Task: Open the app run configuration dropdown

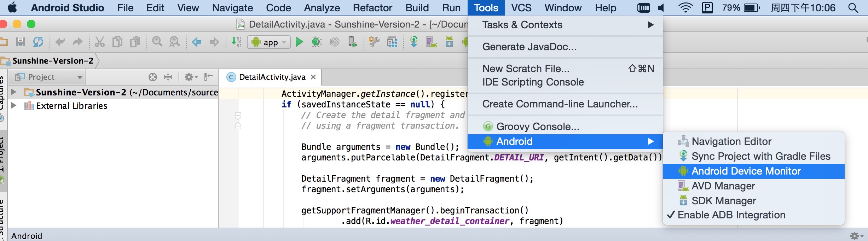Action: [x=269, y=42]
